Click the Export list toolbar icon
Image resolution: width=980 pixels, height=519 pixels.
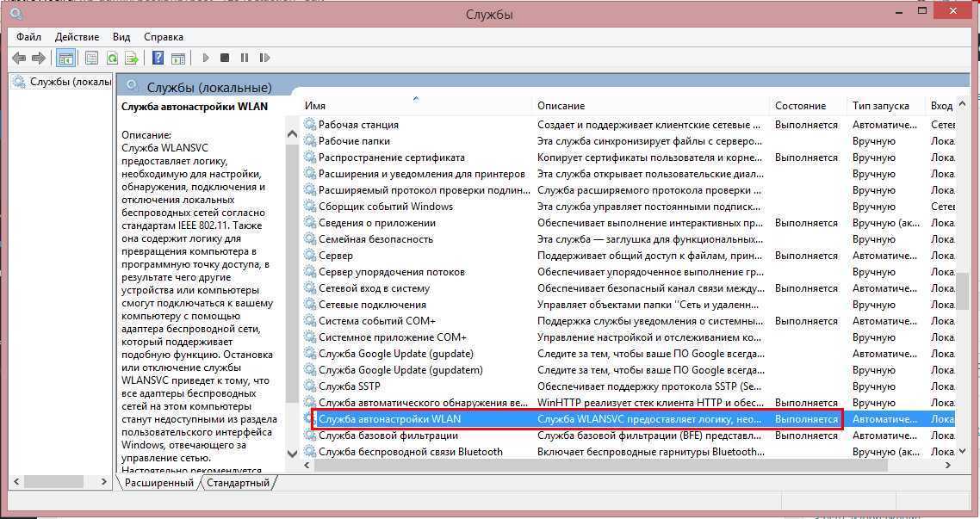pos(131,58)
